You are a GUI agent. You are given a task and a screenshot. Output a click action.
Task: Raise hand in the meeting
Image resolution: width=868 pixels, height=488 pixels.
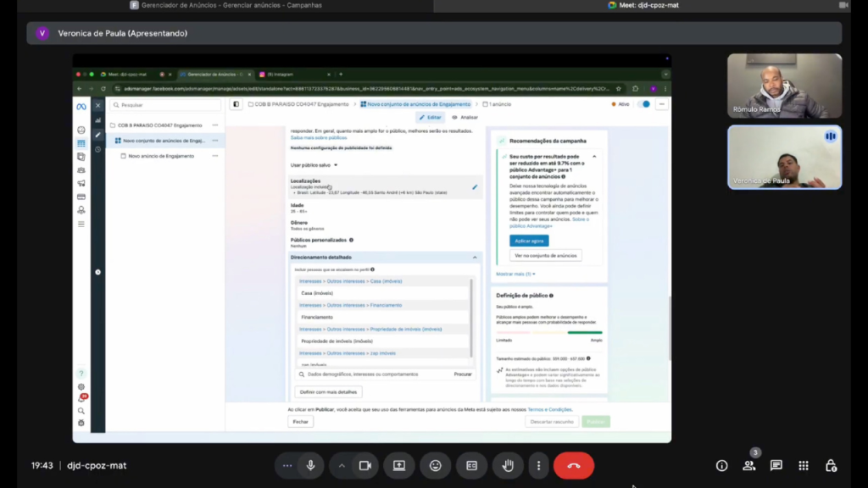click(508, 465)
